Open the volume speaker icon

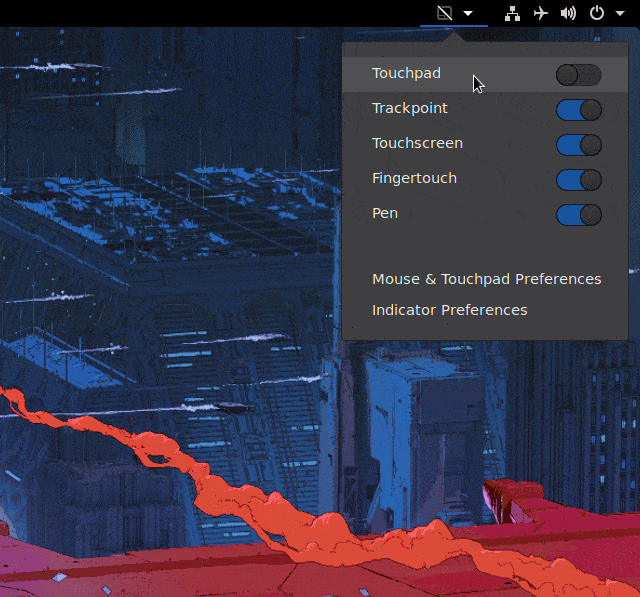(x=568, y=13)
